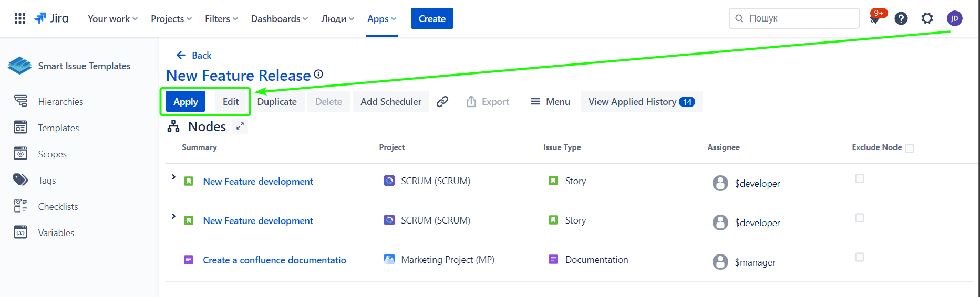Go to Hierarchies in the sidebar

point(60,102)
